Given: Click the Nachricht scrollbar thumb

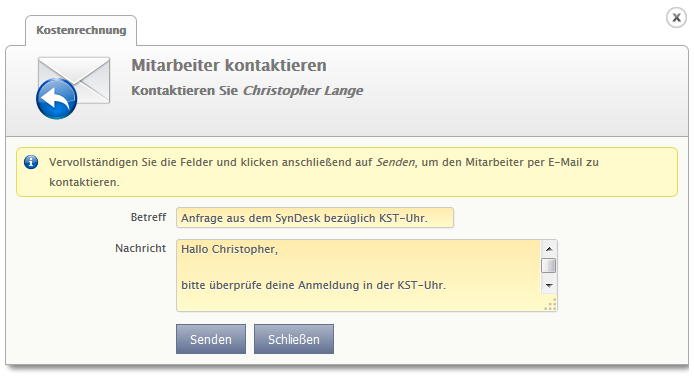Looking at the screenshot, I should pyautogui.click(x=549, y=266).
